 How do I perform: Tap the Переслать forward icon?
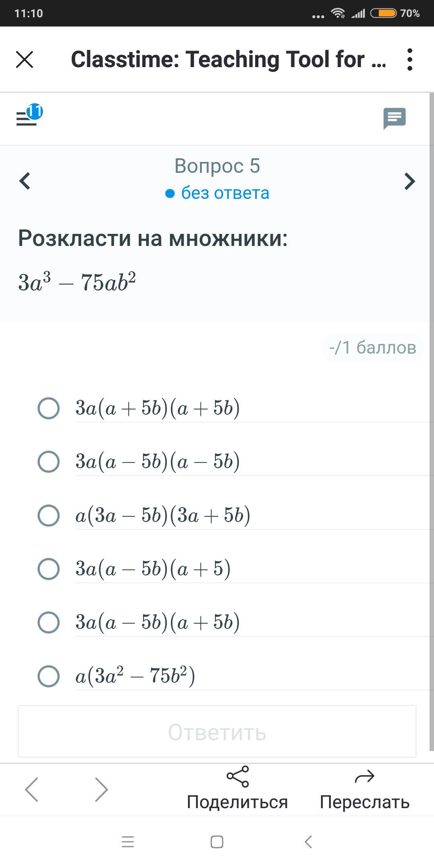(x=364, y=776)
